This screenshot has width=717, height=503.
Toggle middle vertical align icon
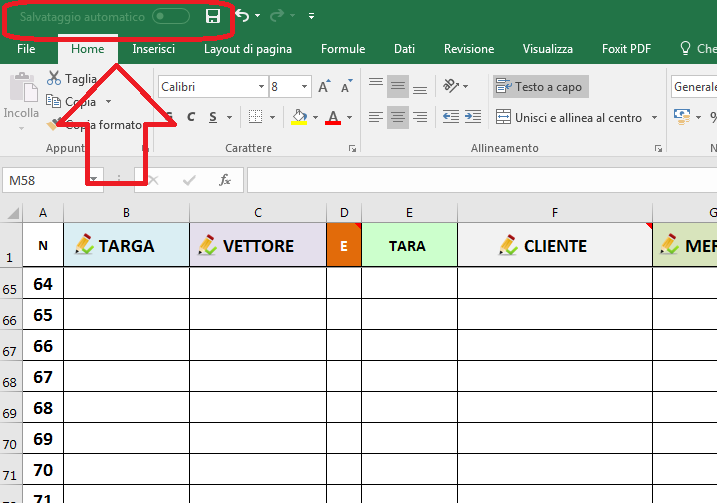click(398, 86)
